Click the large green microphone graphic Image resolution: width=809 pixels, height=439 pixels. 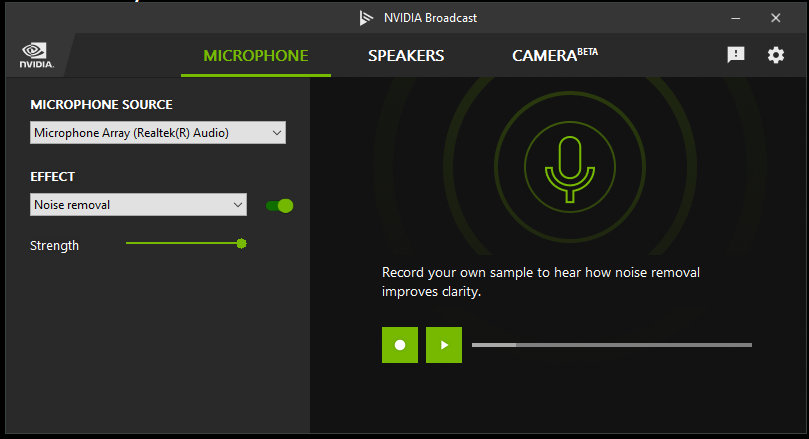570,168
